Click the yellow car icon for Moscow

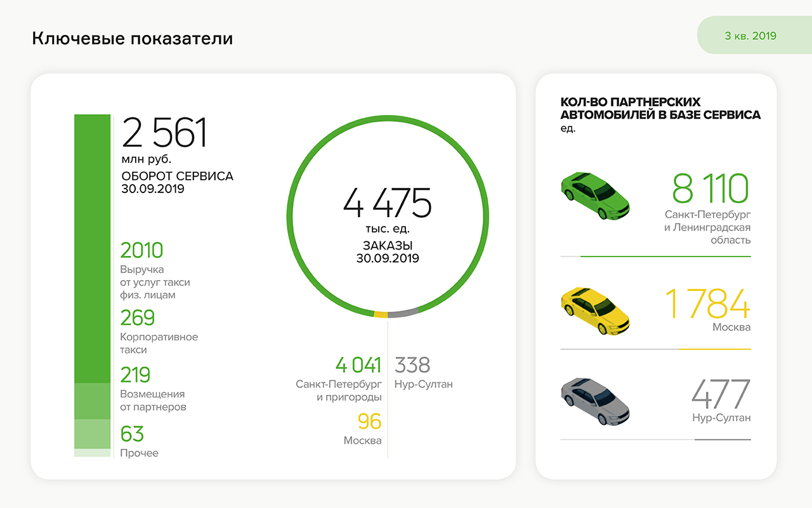(595, 311)
